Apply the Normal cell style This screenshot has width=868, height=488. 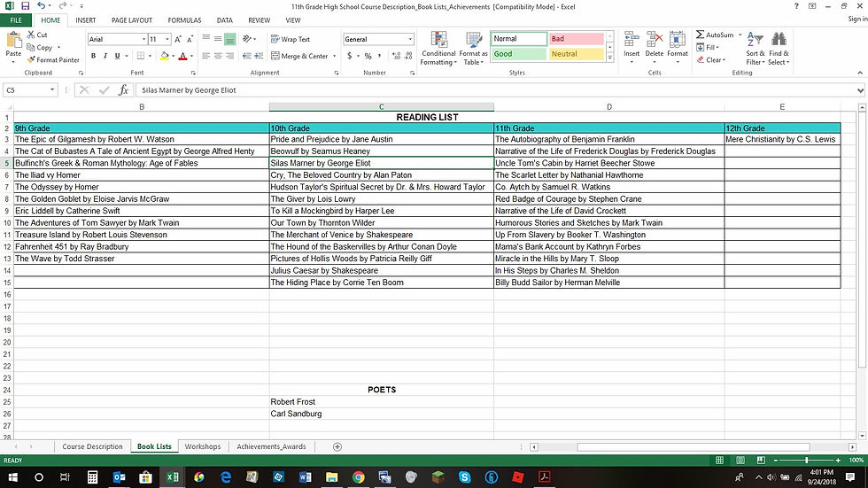(519, 39)
